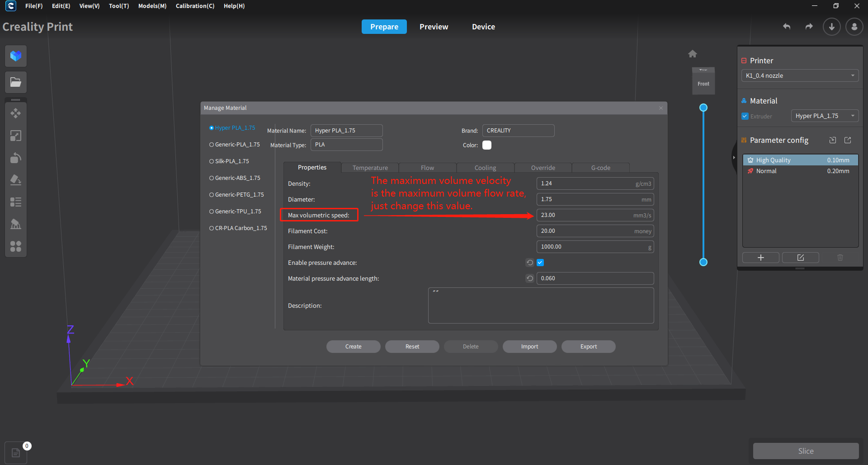Click the delete profile trash icon
Image resolution: width=868 pixels, height=465 pixels.
tap(840, 258)
